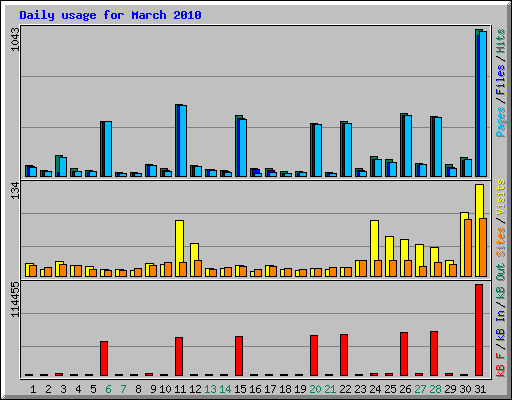
Task: Click day label 15 on the x-axis
Action: [x=240, y=389]
